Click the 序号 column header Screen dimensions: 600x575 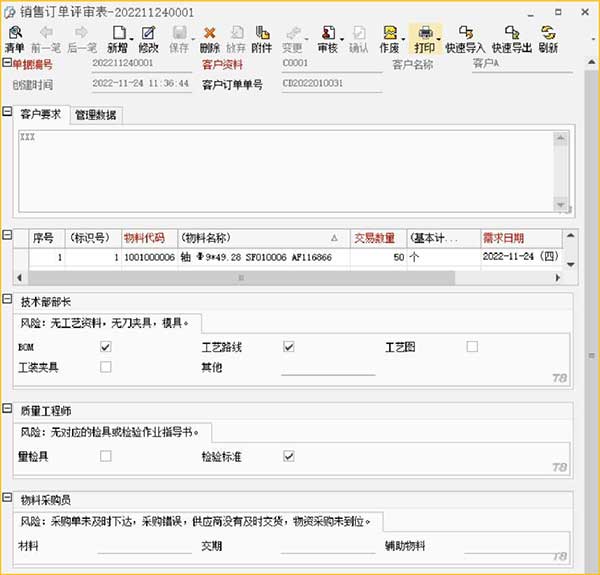(x=47, y=238)
